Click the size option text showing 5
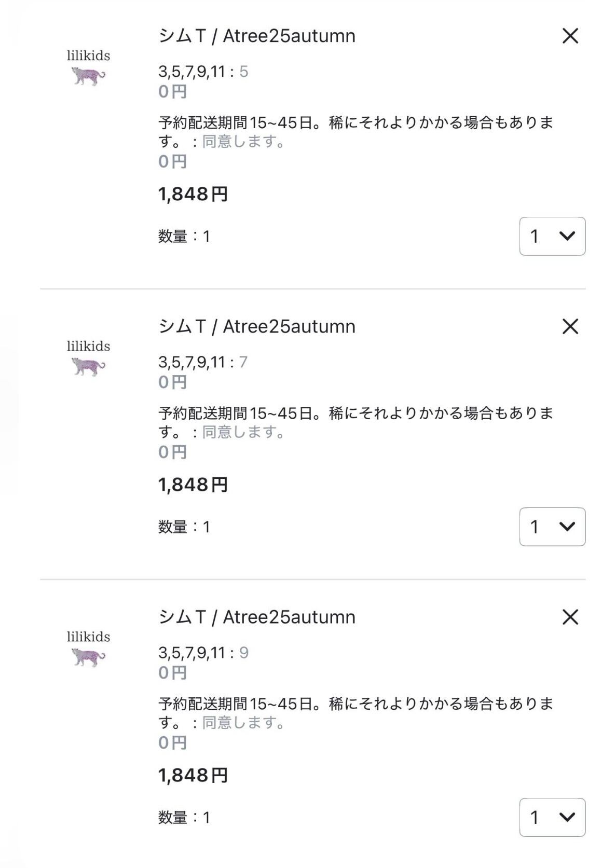The height and width of the screenshot is (868, 615). [x=243, y=72]
